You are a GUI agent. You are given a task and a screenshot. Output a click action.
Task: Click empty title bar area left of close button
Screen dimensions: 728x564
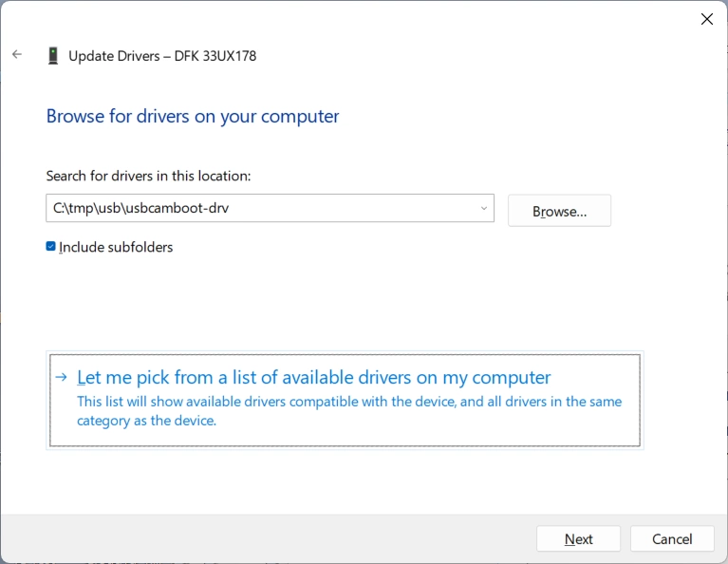pyautogui.click(x=475, y=19)
